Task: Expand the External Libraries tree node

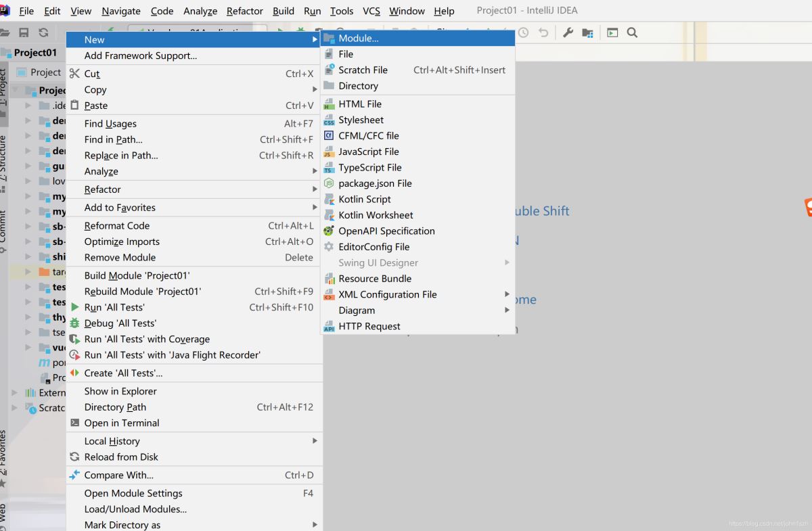Action: pyautogui.click(x=15, y=393)
